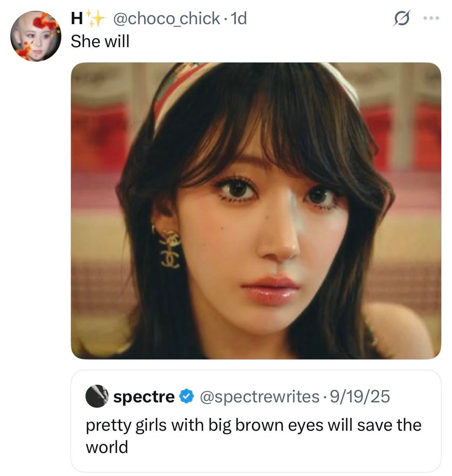
Task: Open the @choco_chick handle link
Action: (x=166, y=18)
